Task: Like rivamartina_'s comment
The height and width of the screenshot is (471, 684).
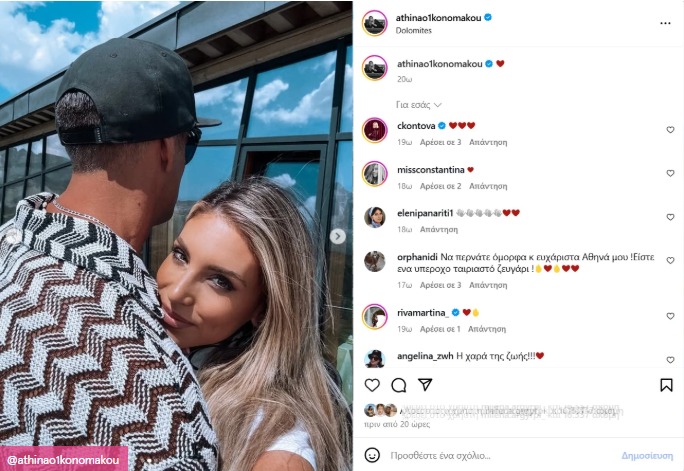Action: (670, 316)
